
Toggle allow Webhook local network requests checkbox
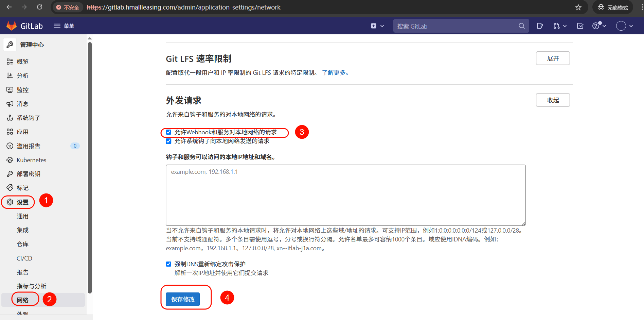click(x=168, y=132)
